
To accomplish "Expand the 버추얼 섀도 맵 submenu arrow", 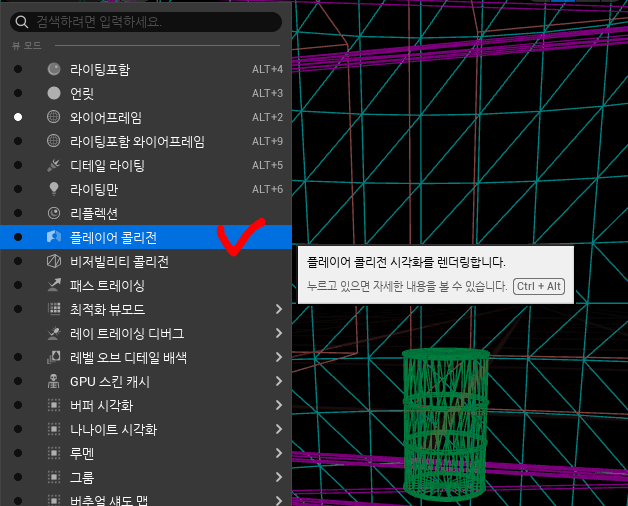I will point(279,501).
